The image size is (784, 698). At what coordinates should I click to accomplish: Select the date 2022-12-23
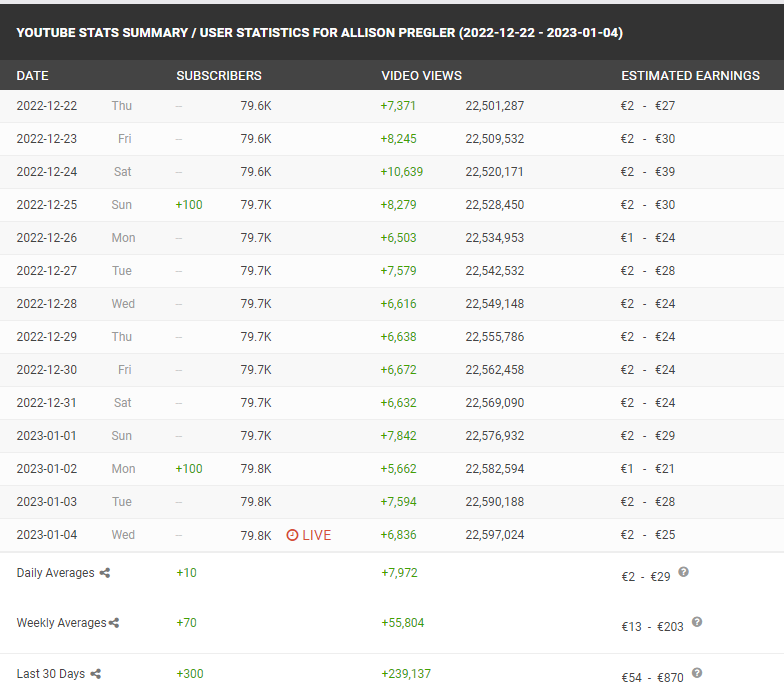pyautogui.click(x=47, y=139)
